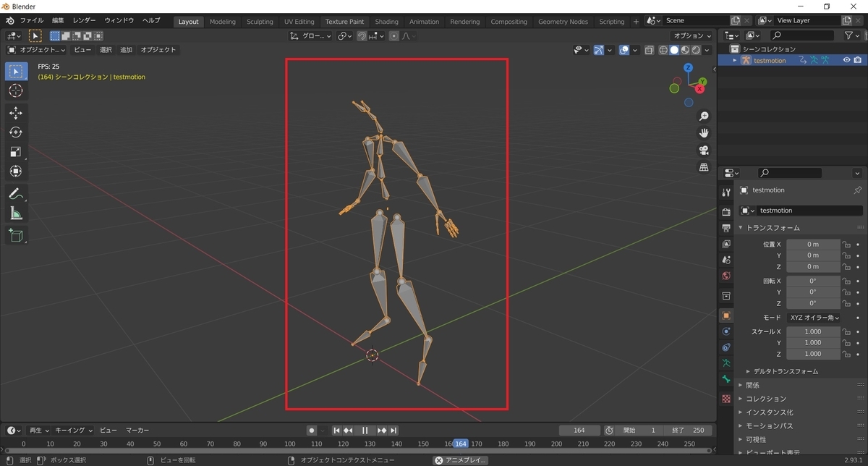The image size is (868, 466).
Task: Expand the testmotion item in outliner
Action: pyautogui.click(x=735, y=61)
